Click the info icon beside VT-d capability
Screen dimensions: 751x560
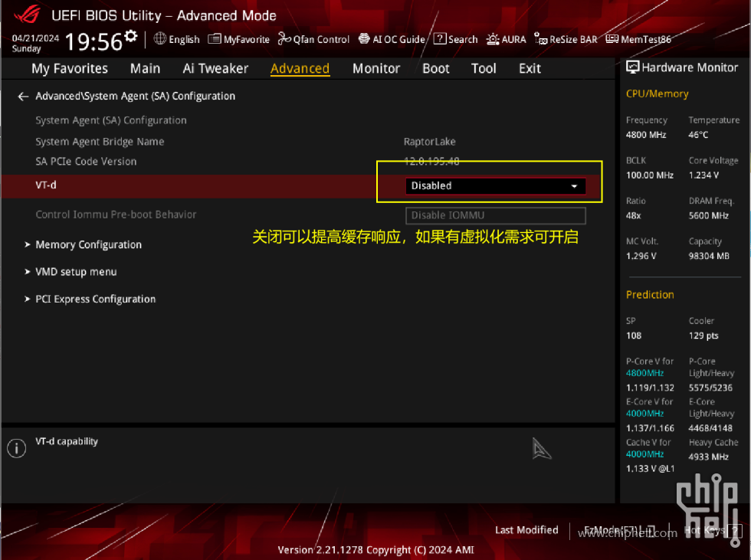(x=17, y=448)
